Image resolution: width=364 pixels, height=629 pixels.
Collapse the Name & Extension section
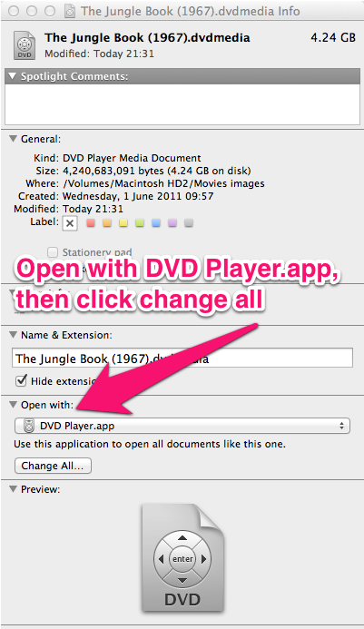14,335
